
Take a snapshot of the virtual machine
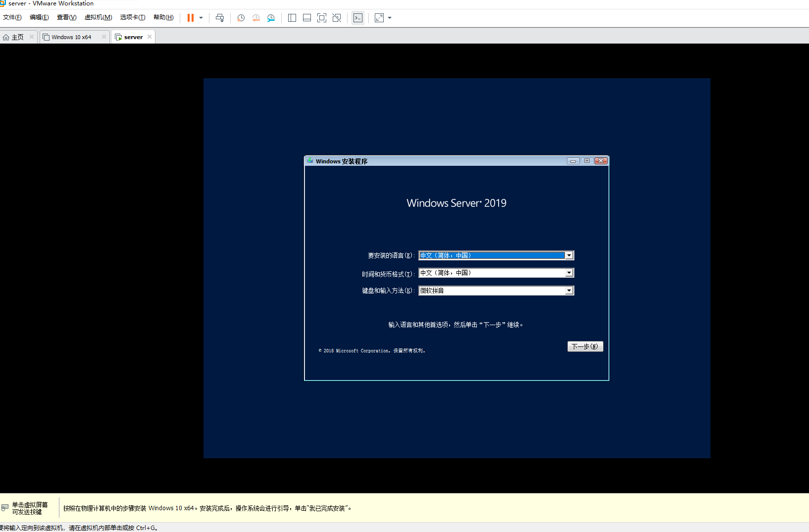click(x=241, y=18)
